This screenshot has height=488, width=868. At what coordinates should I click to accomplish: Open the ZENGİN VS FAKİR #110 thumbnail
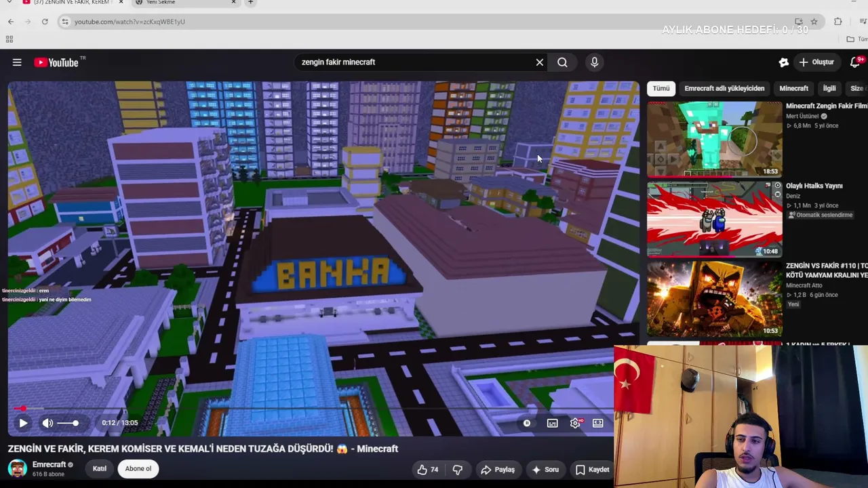[x=715, y=299]
